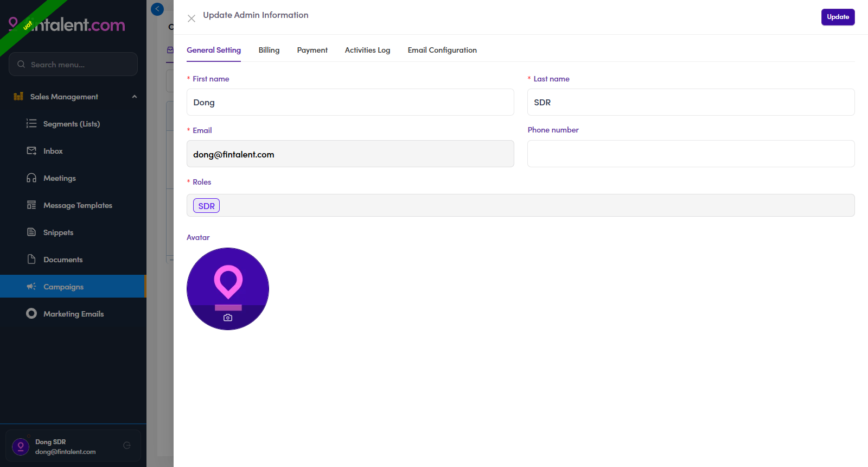Image resolution: width=868 pixels, height=467 pixels.
Task: Click the Campaigns megaphone icon
Action: pyautogui.click(x=31, y=286)
